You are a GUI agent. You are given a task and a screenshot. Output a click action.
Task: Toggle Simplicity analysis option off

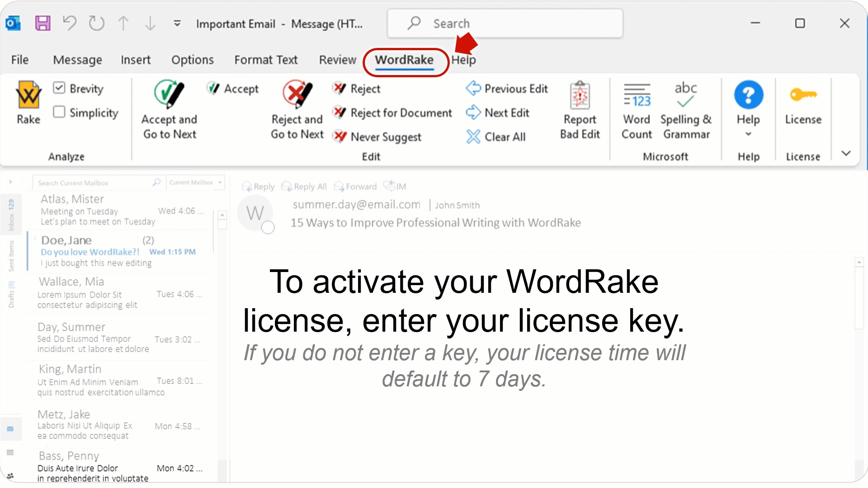click(x=60, y=112)
